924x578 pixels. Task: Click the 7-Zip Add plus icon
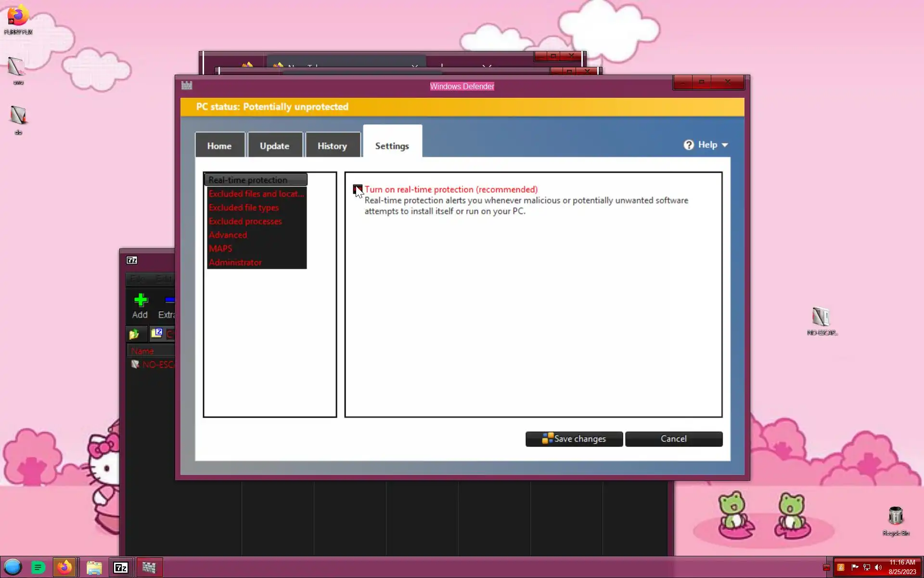(141, 301)
